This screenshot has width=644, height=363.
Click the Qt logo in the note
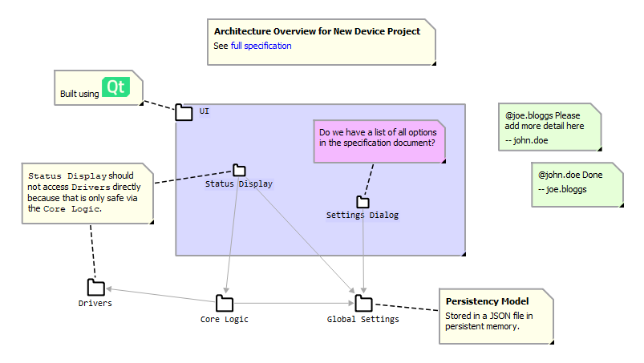coord(115,87)
